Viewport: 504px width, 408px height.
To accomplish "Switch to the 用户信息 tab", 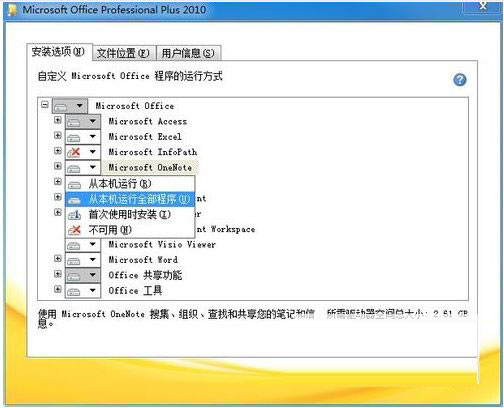I will 188,53.
